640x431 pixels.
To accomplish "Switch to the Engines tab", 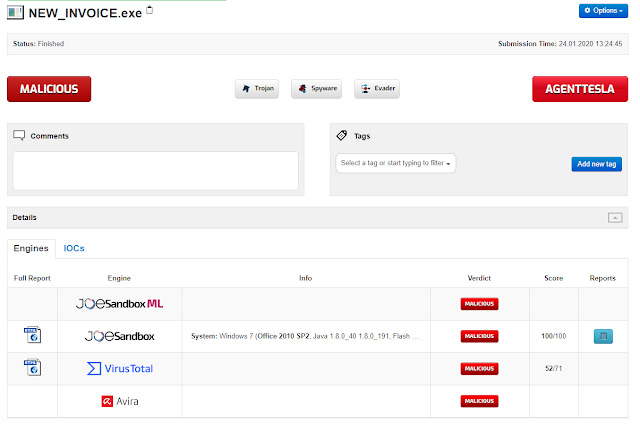I will click(31, 248).
